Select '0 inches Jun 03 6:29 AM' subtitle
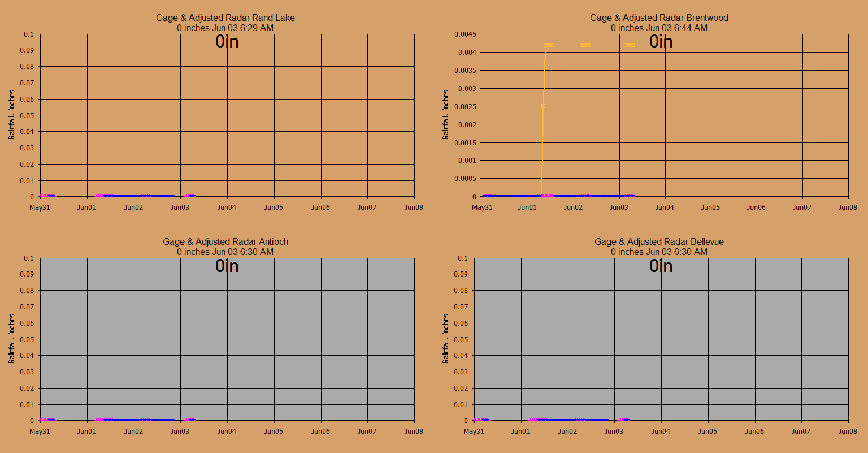 (x=225, y=28)
